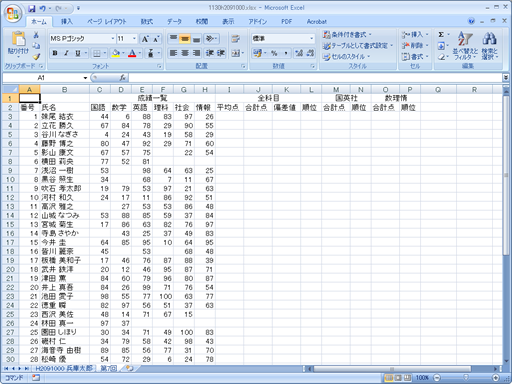Select all cells corner button
Viewport: 512px width, 384px height.
click(10, 89)
